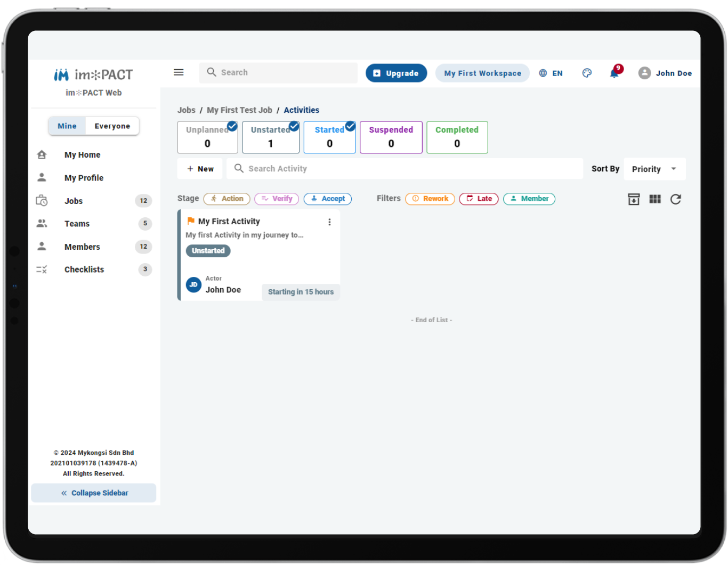Toggle the Started status filter
Viewport: 728px width, 565px height.
tap(330, 137)
